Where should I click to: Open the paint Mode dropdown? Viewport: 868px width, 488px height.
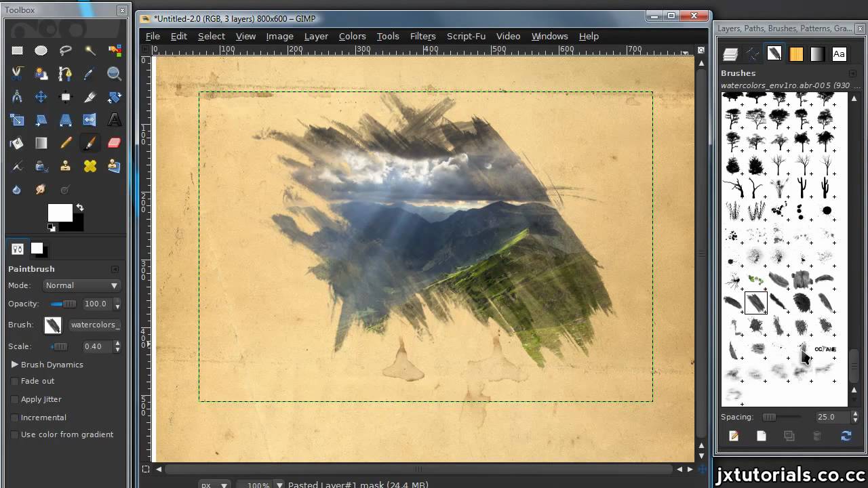(81, 285)
